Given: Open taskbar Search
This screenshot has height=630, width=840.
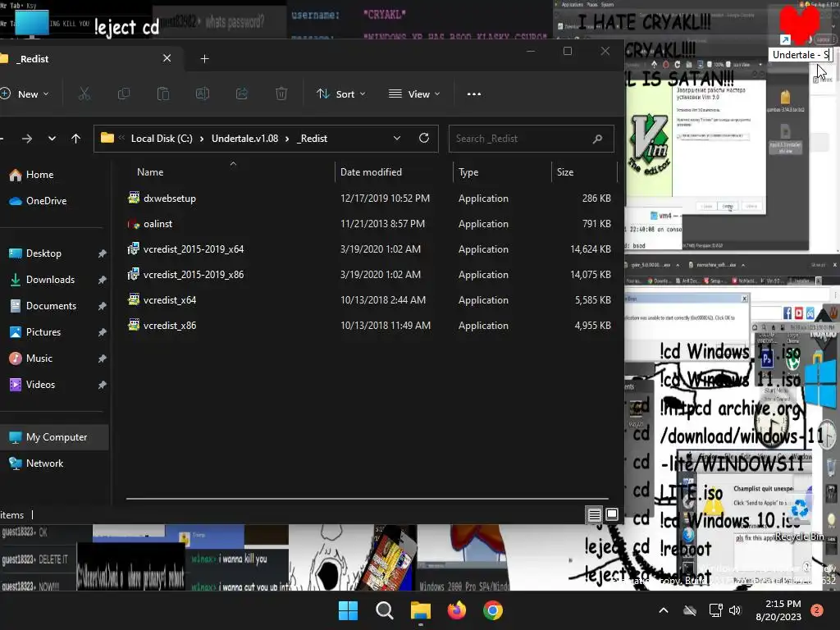Looking at the screenshot, I should [x=384, y=610].
